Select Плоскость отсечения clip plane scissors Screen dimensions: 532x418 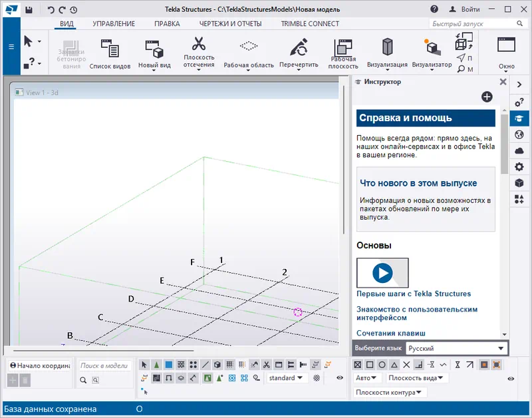click(x=199, y=52)
